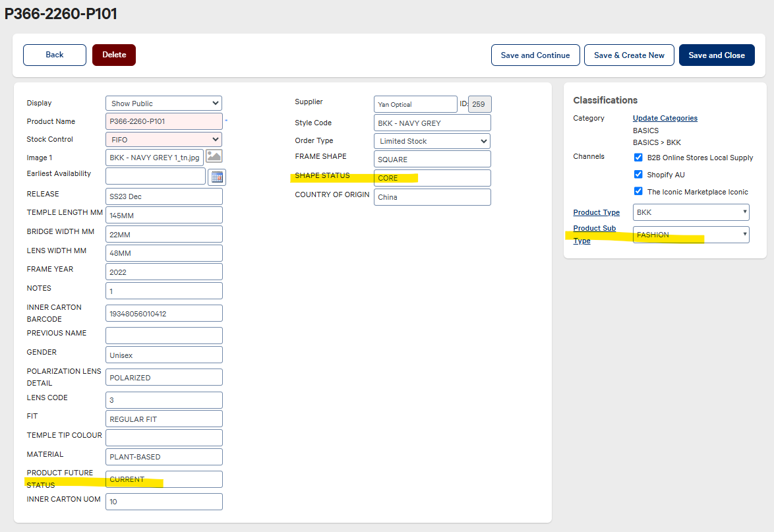Viewport: 774px width, 532px height.
Task: Open the Order Type dropdown
Action: (x=432, y=141)
